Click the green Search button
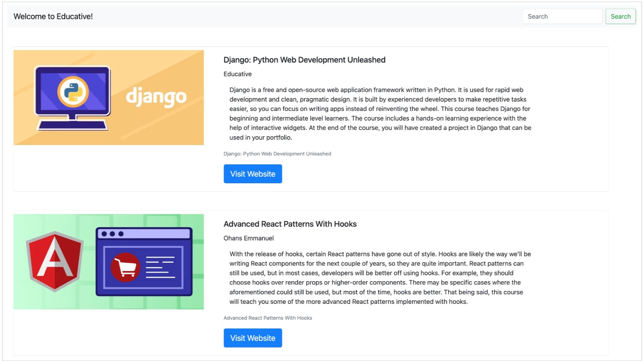The image size is (644, 361). (x=620, y=16)
